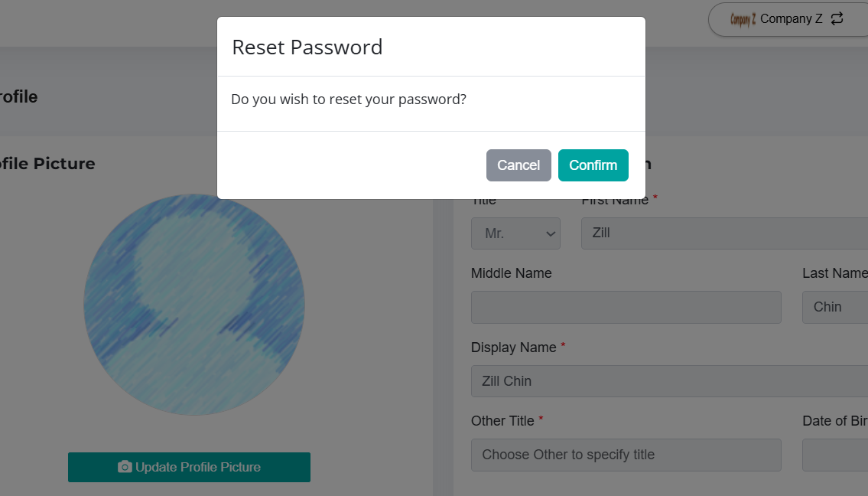Confirm the password reset
868x496 pixels.
(x=593, y=165)
